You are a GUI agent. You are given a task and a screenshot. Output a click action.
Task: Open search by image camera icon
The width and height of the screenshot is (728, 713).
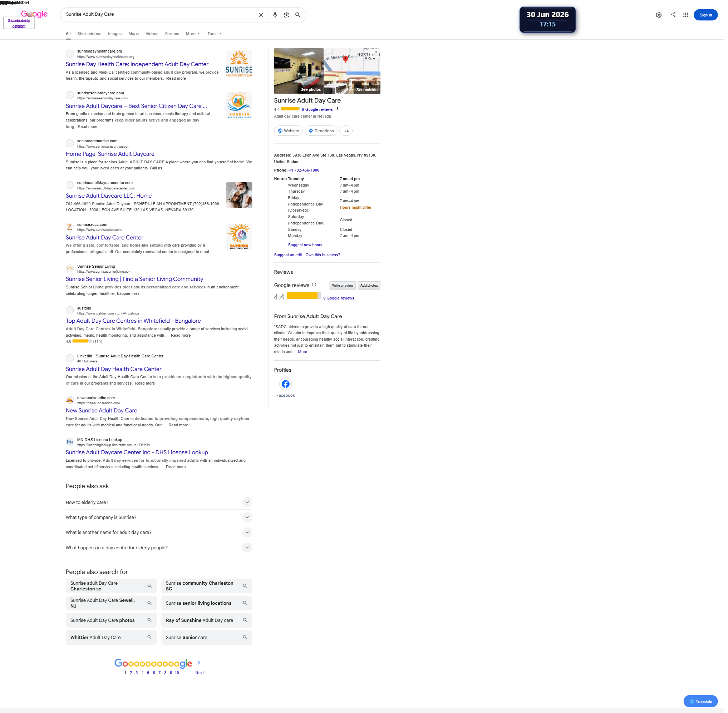point(286,15)
